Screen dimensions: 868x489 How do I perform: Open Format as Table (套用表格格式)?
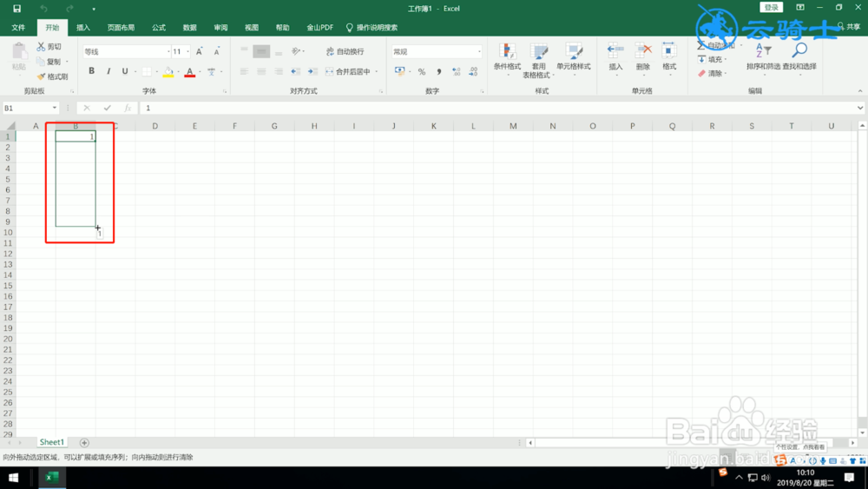(x=538, y=60)
